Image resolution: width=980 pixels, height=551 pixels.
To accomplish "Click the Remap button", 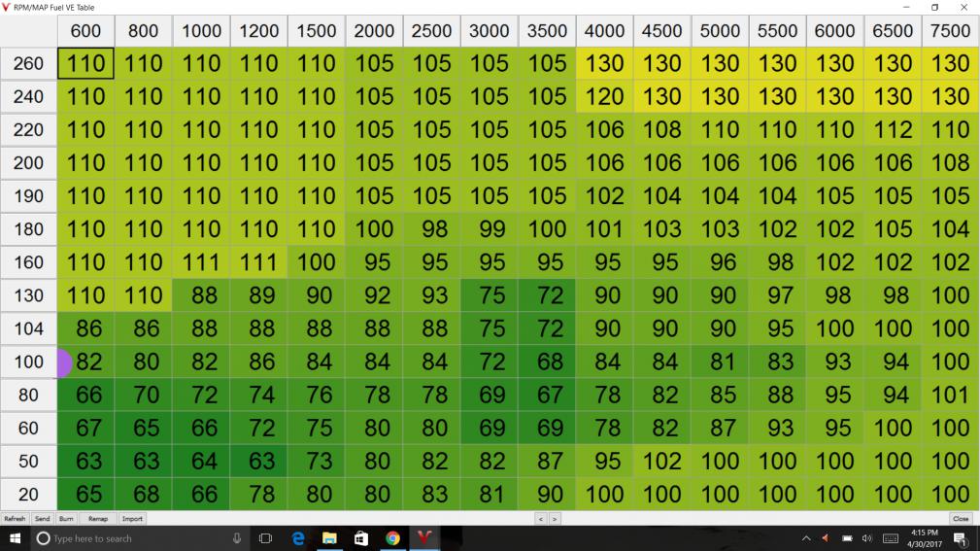I will tap(98, 519).
